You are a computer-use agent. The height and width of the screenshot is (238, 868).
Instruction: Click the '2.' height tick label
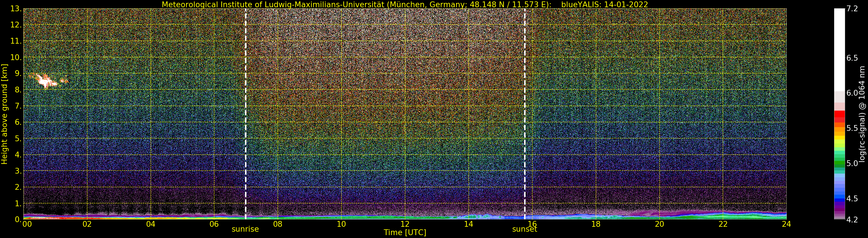pos(18,187)
